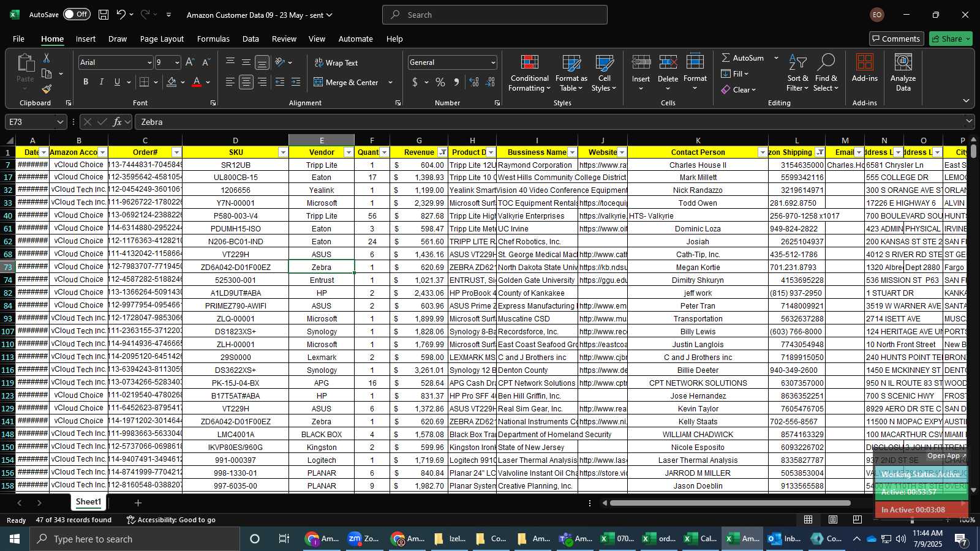Toggle Bold formatting
The height and width of the screenshot is (551, 980).
tap(86, 82)
